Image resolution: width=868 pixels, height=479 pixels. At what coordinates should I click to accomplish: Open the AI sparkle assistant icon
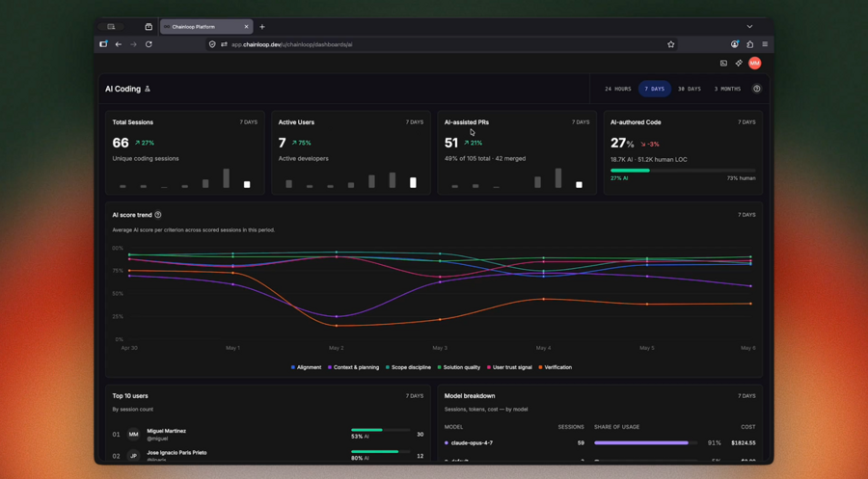[739, 63]
